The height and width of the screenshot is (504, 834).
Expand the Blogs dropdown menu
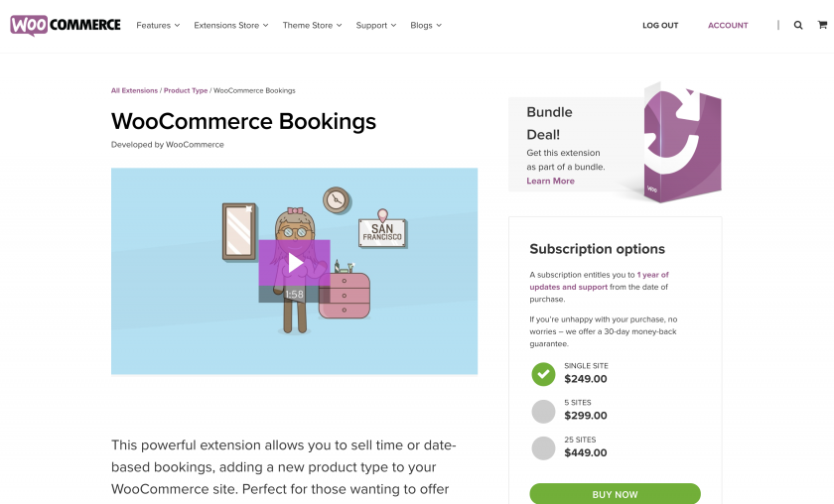[426, 26]
